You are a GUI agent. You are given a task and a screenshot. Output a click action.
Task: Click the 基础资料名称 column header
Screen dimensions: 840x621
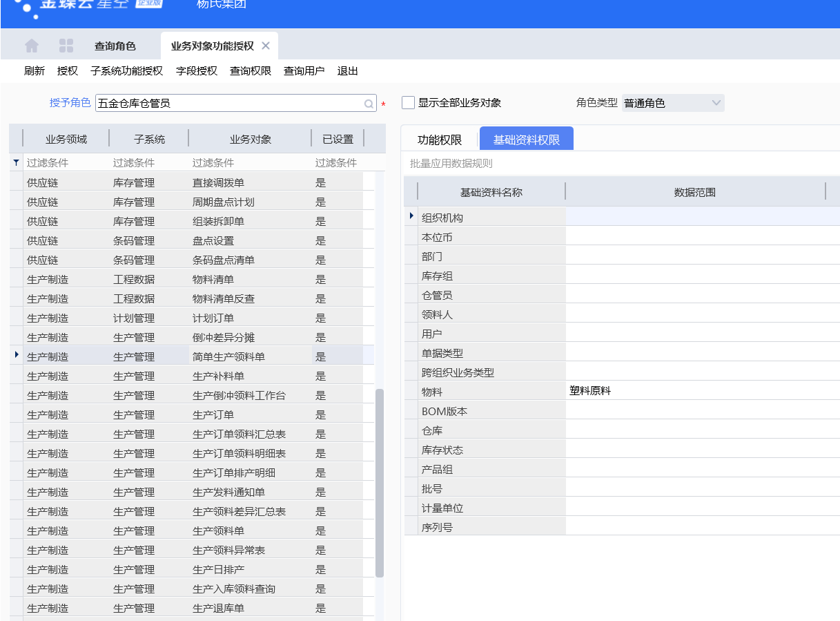click(x=491, y=193)
